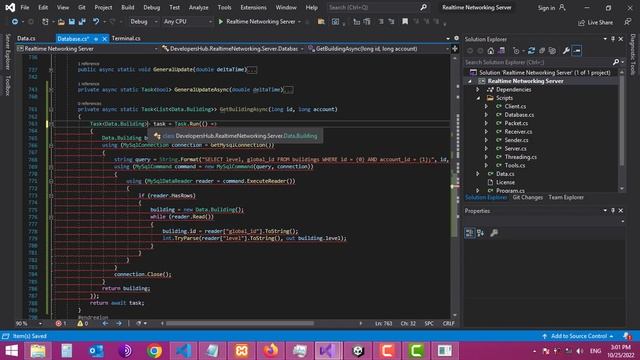Click the Switch Views icon in Solution Explorer
The image size is (640, 360).
click(x=501, y=51)
